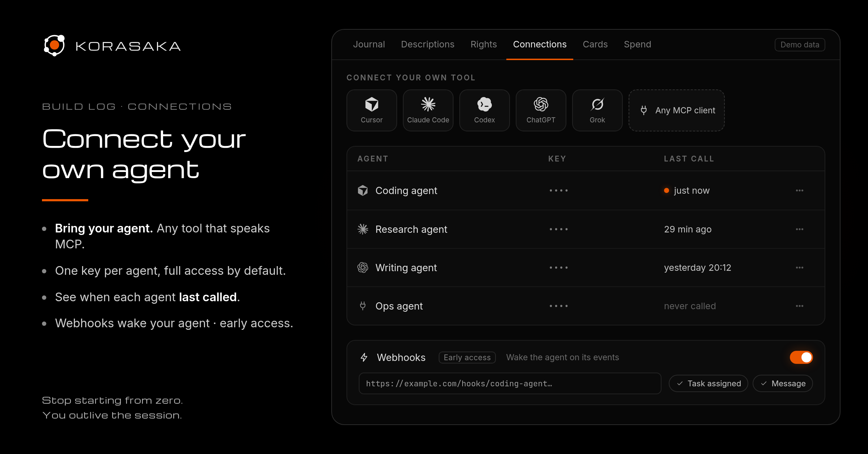Select the Codex tool card
The height and width of the screenshot is (454, 868).
coord(484,110)
